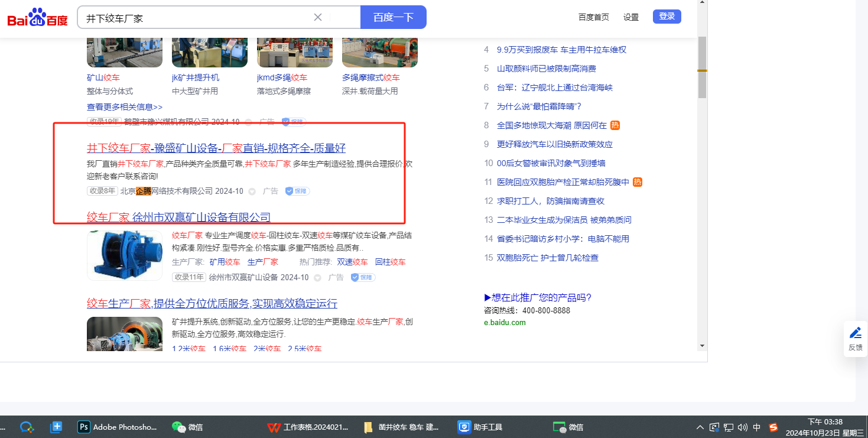
Task: Click scrollbar down arrow
Action: pos(702,345)
